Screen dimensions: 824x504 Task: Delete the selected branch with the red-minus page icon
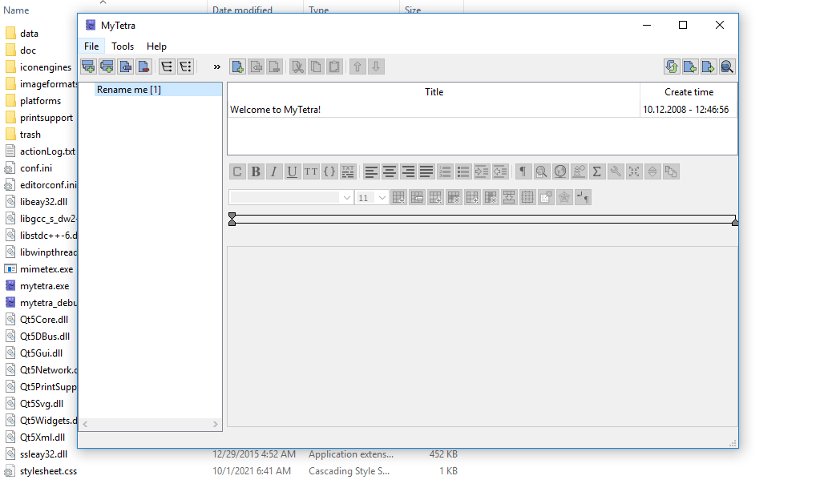point(143,67)
